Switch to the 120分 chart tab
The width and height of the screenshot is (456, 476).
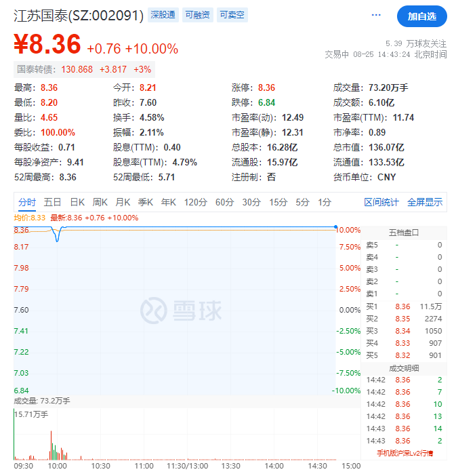[195, 202]
